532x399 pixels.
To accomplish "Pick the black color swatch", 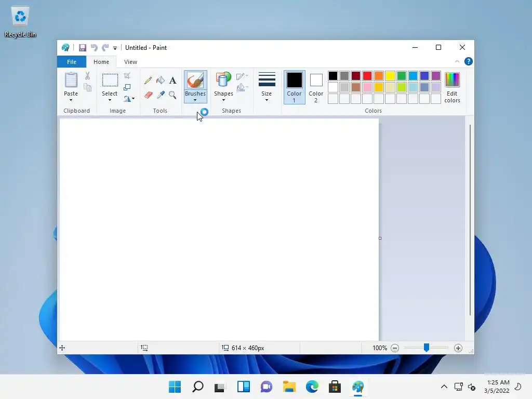I will 333,76.
